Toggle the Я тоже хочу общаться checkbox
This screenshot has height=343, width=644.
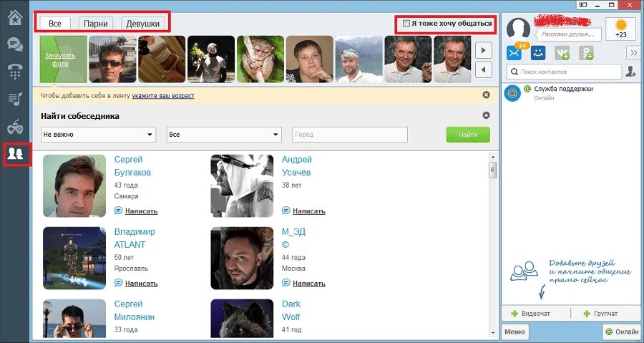tap(406, 24)
